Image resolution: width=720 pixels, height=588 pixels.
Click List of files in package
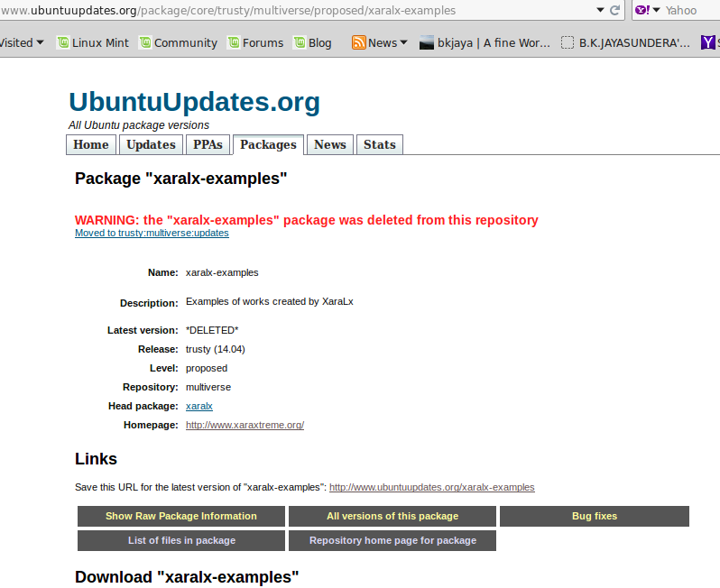click(x=181, y=540)
